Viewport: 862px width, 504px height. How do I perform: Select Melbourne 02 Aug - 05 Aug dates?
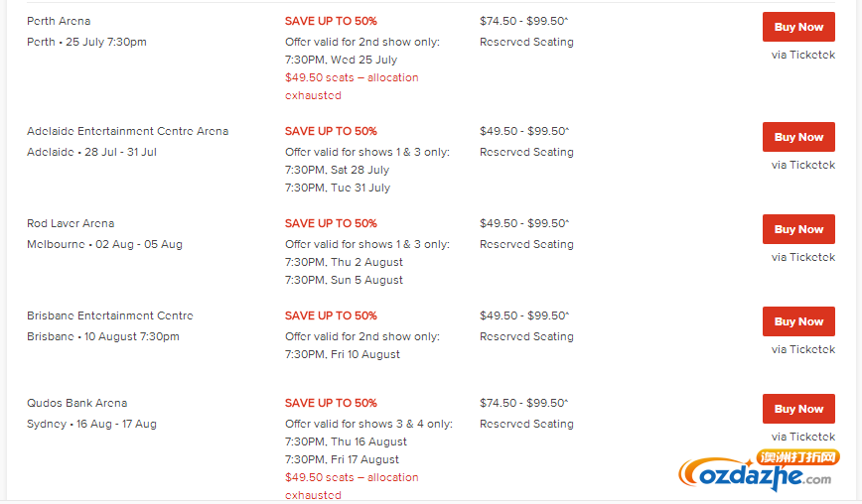tap(139, 244)
